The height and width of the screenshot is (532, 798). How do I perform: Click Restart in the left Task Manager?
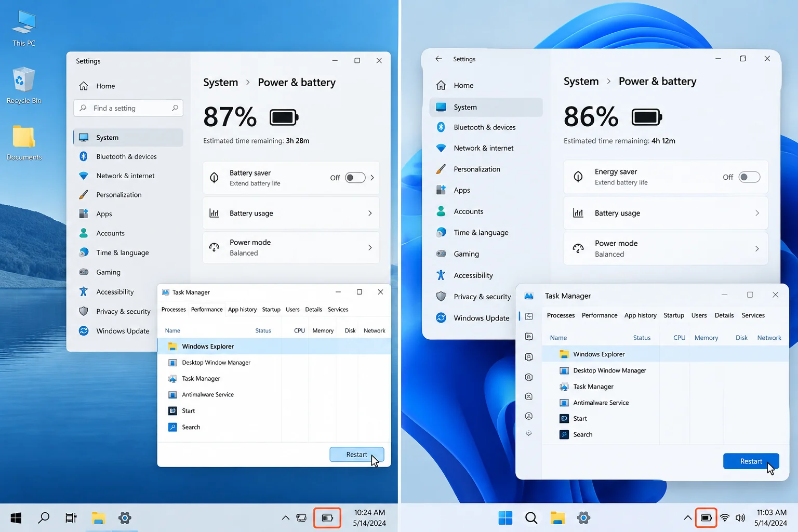357,455
